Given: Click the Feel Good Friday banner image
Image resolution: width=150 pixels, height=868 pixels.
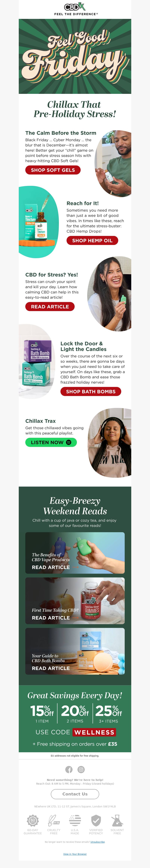Looking at the screenshot, I should pos(75,56).
